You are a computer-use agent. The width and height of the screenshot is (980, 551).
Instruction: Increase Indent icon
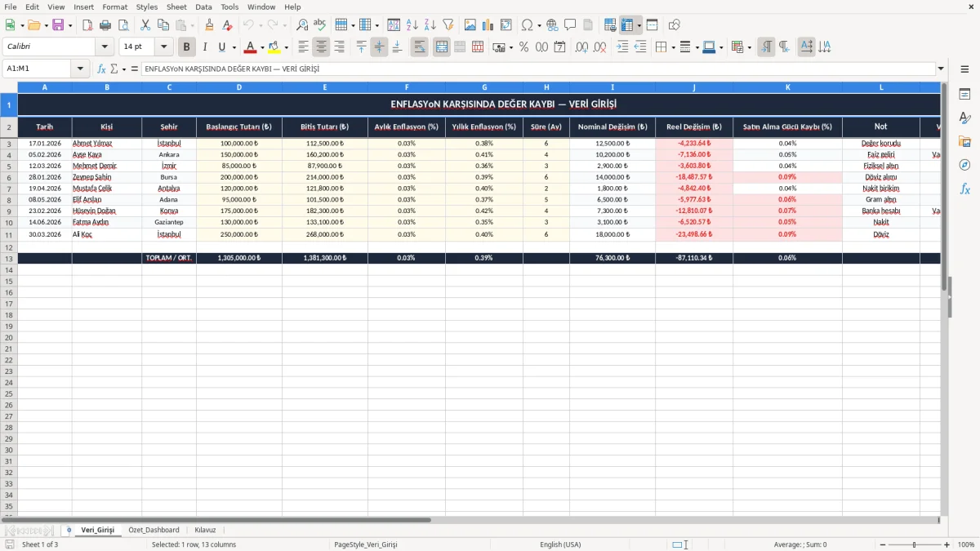click(622, 47)
